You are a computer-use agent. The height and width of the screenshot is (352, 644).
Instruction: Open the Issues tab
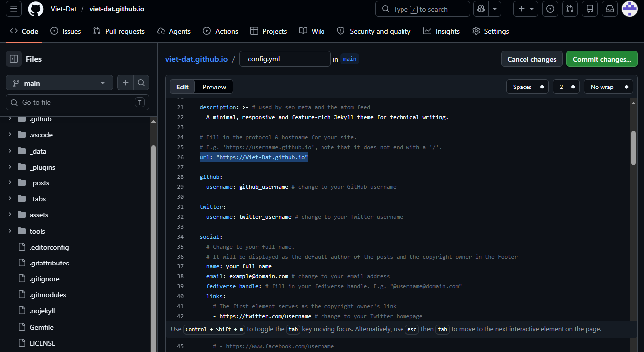click(x=66, y=31)
